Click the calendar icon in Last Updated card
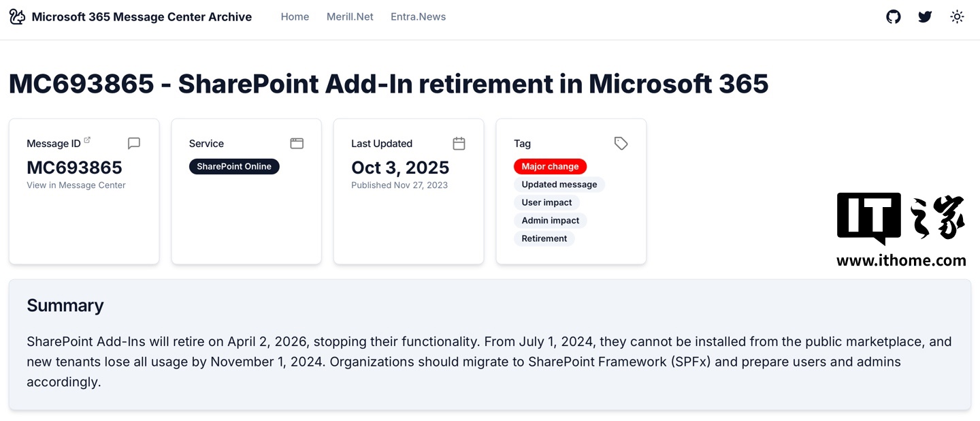The width and height of the screenshot is (980, 421). tap(459, 143)
